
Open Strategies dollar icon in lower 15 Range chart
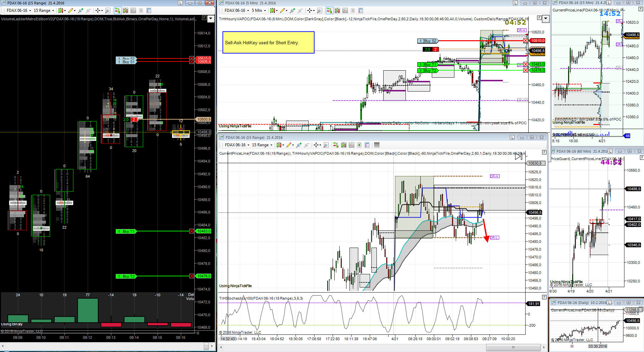click(359, 145)
